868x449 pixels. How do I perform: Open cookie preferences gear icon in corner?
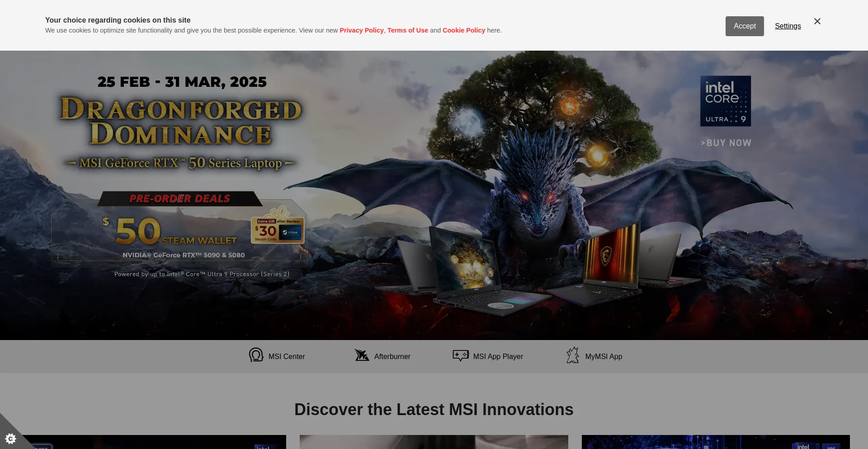point(10,438)
